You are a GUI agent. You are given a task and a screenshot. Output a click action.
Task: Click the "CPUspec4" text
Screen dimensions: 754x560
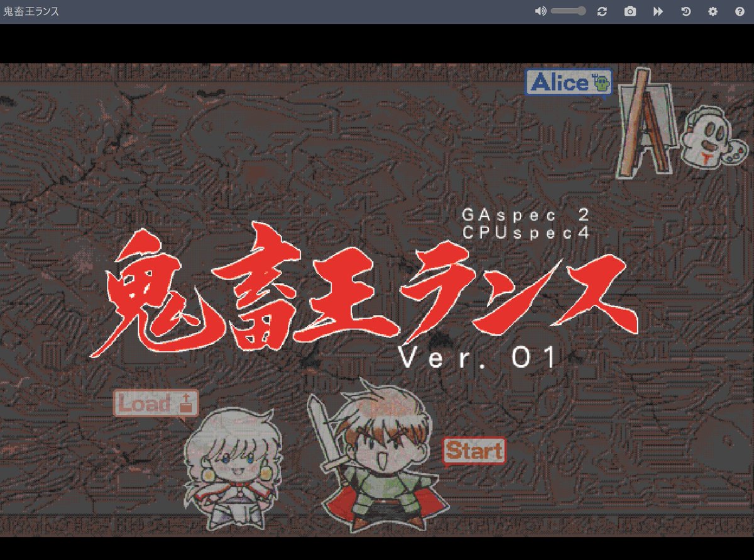click(527, 232)
